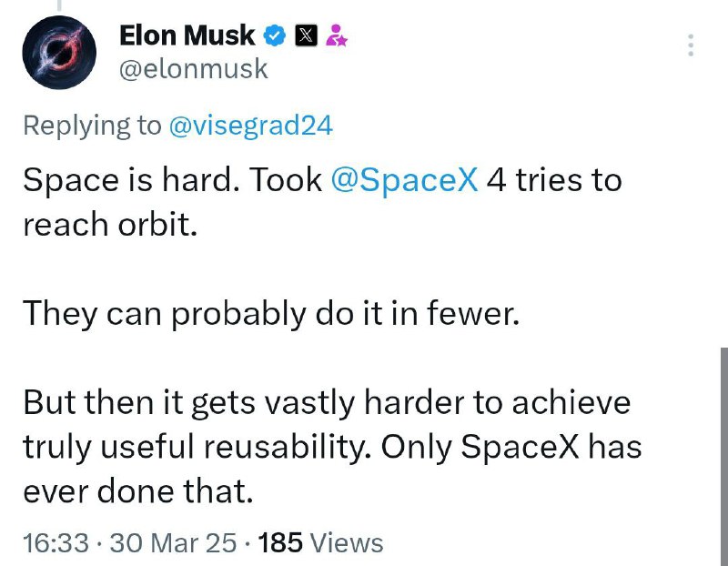
Task: Open Elon Musk's black hole profile avatar
Action: pyautogui.click(x=59, y=53)
